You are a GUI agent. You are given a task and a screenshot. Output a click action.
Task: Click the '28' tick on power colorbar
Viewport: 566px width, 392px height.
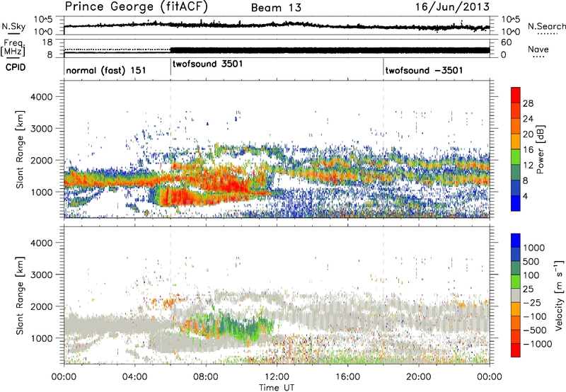coord(528,103)
